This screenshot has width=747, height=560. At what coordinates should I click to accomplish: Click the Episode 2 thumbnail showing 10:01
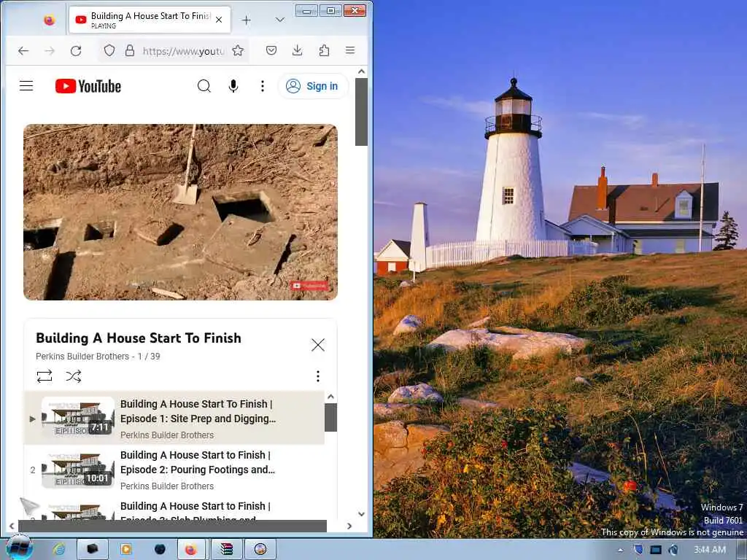tap(77, 469)
